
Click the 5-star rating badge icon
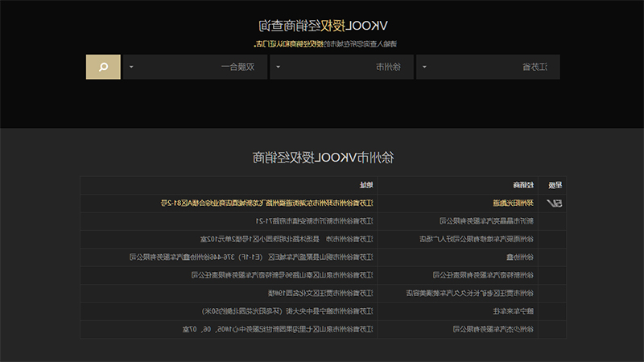[x=554, y=204]
